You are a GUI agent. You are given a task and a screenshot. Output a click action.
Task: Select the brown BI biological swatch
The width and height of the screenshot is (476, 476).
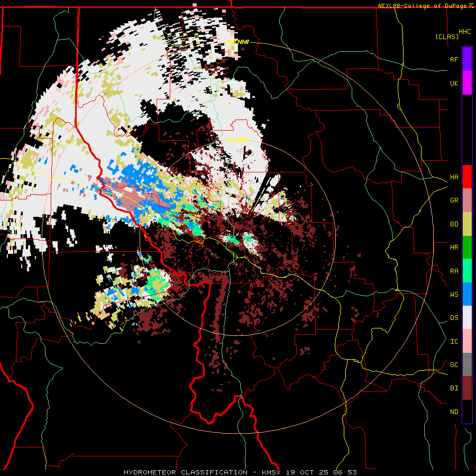click(x=467, y=388)
